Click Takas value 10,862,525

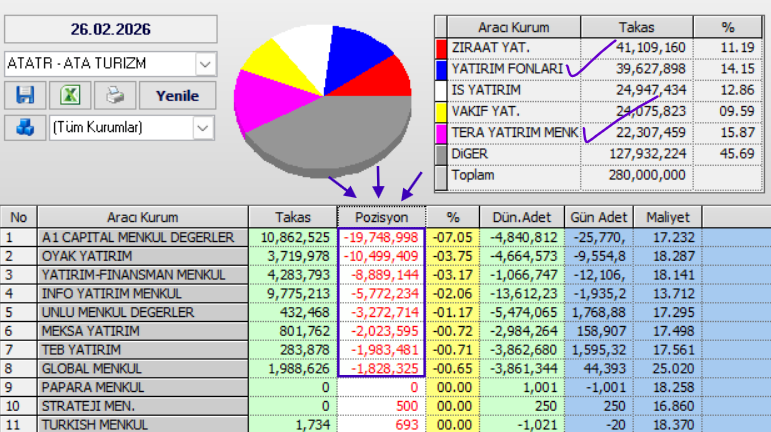[x=295, y=237]
